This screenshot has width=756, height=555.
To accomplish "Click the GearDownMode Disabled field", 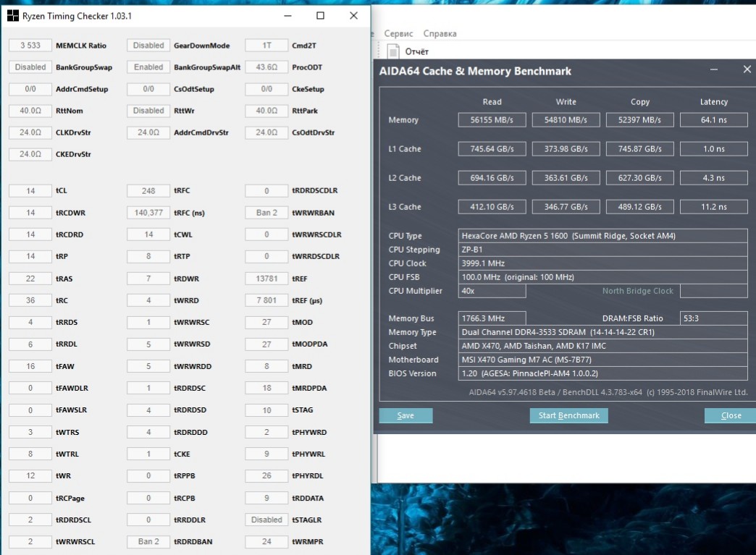I will [x=148, y=46].
